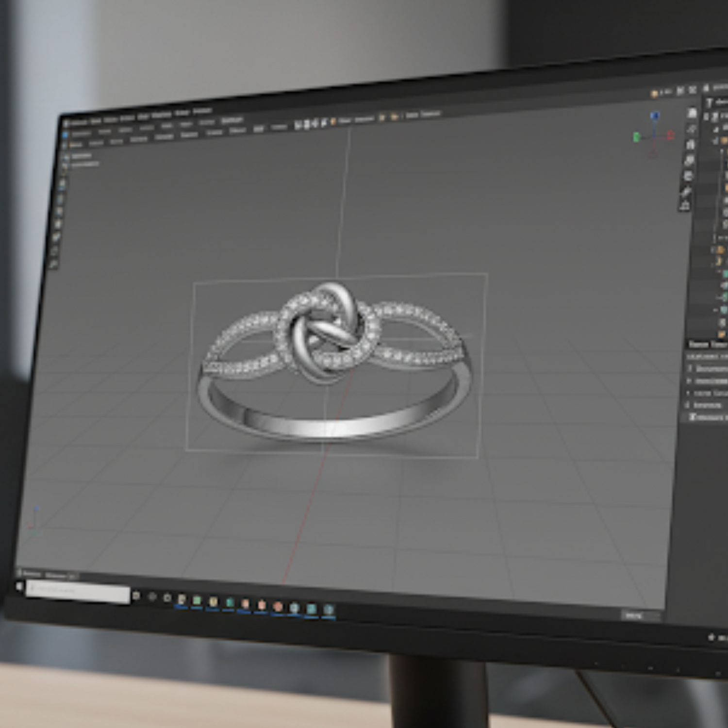Click the button in the bottom-right status bar

click(633, 615)
